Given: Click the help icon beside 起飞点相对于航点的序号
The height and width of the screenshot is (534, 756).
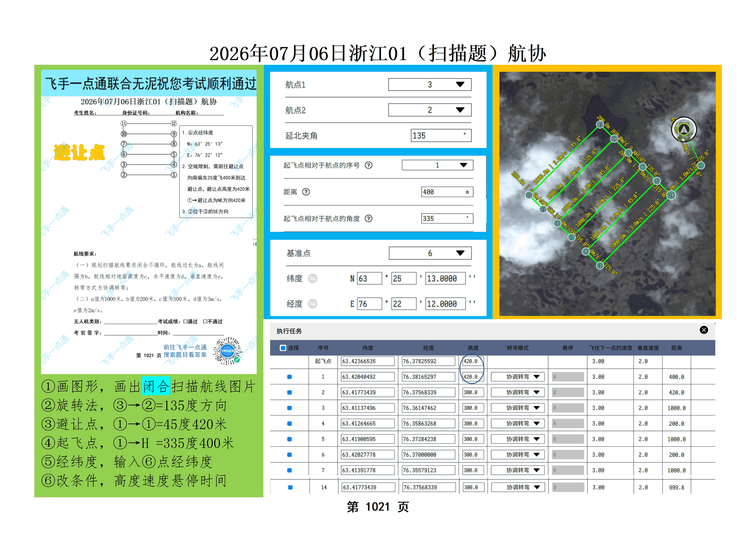Looking at the screenshot, I should pyautogui.click(x=368, y=165).
